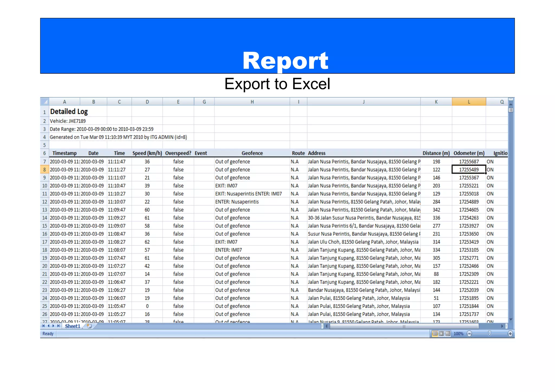Viewport: 555px width, 392px height.
Task: Switch to Normal view in status bar
Action: point(435,334)
